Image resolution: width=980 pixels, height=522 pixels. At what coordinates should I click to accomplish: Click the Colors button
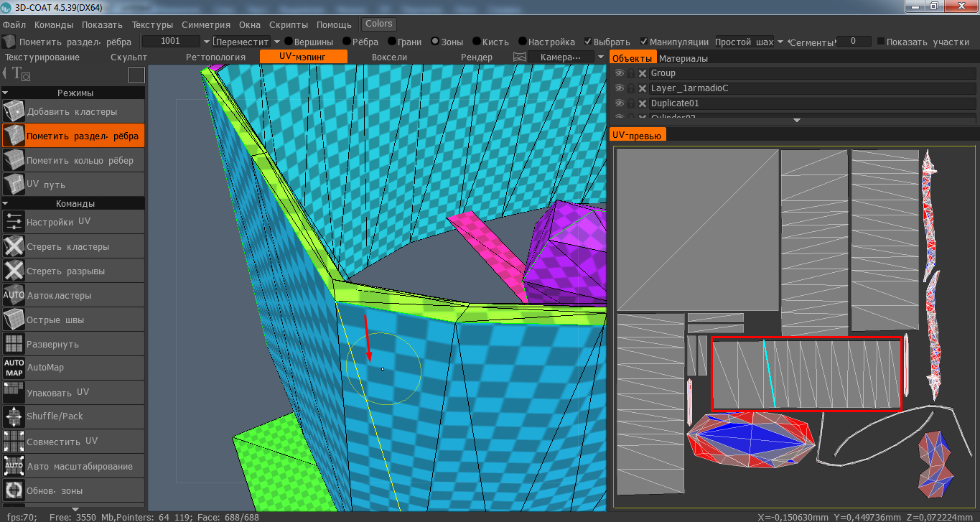(x=378, y=24)
